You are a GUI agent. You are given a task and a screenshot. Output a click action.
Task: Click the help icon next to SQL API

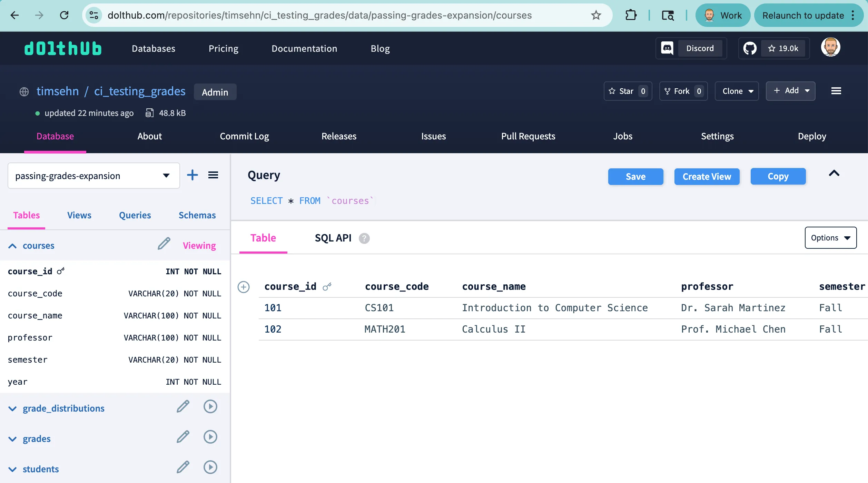click(364, 238)
